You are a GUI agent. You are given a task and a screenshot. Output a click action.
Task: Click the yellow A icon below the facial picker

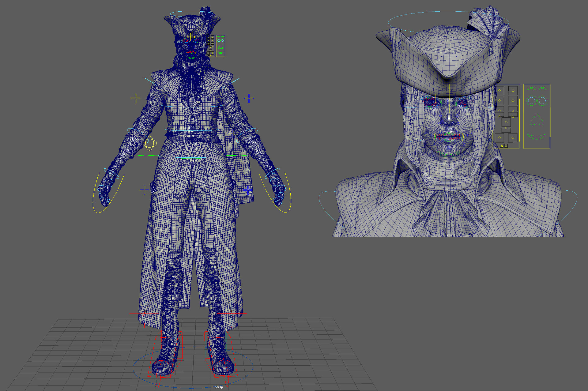502,146
